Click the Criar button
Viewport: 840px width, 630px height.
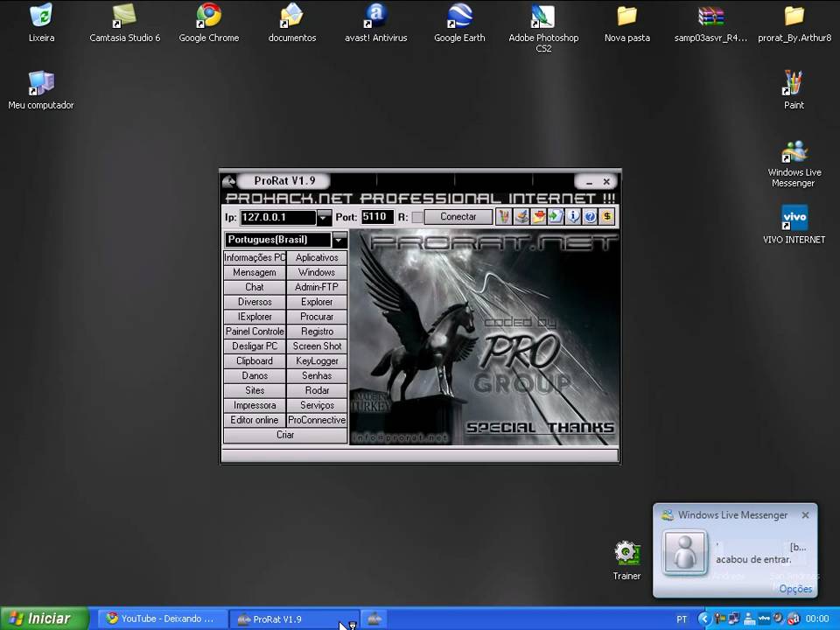285,435
